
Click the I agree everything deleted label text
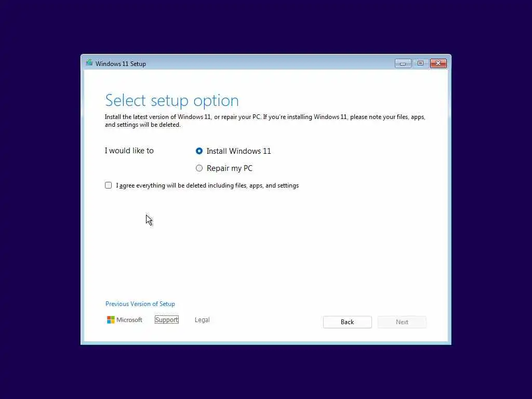click(207, 185)
